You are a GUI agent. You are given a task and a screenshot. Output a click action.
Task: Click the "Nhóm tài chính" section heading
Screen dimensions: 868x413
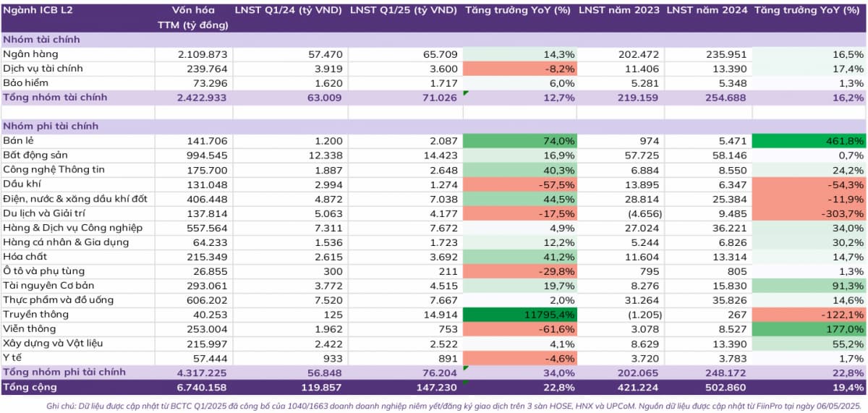[41, 40]
